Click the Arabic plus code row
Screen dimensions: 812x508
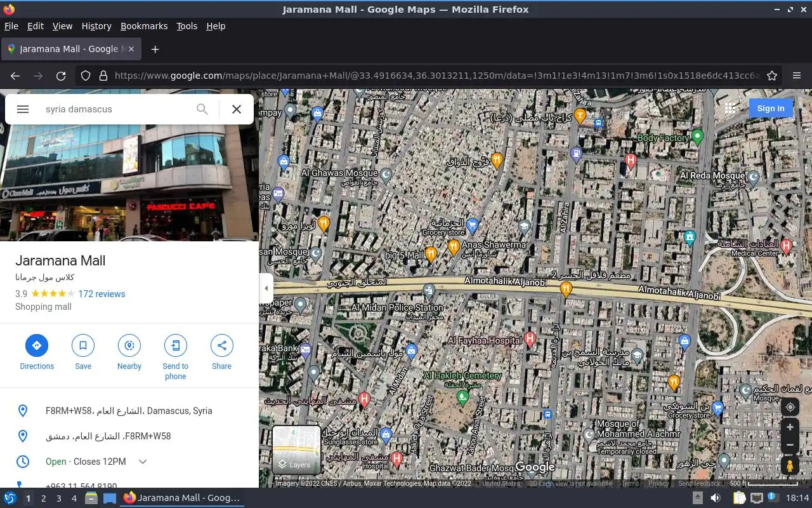129,436
